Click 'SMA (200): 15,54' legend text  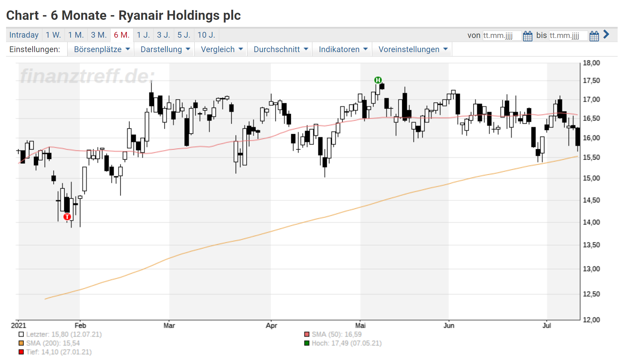(53, 343)
